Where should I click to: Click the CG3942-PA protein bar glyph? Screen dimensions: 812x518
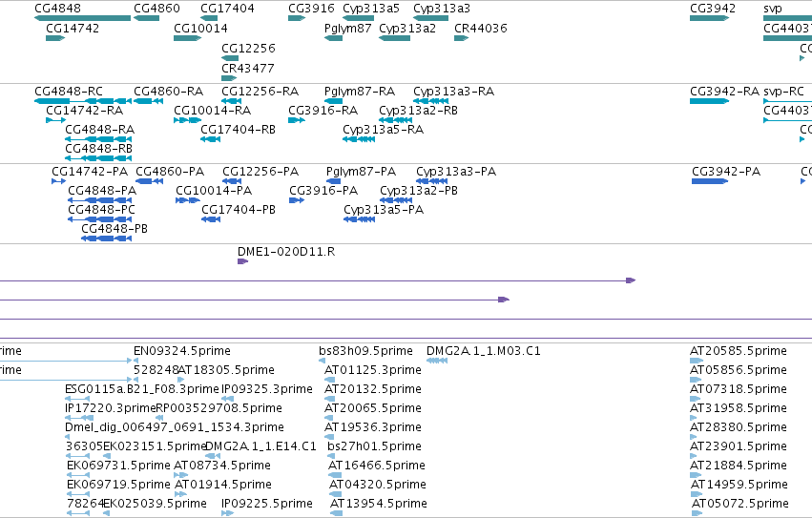point(710,181)
